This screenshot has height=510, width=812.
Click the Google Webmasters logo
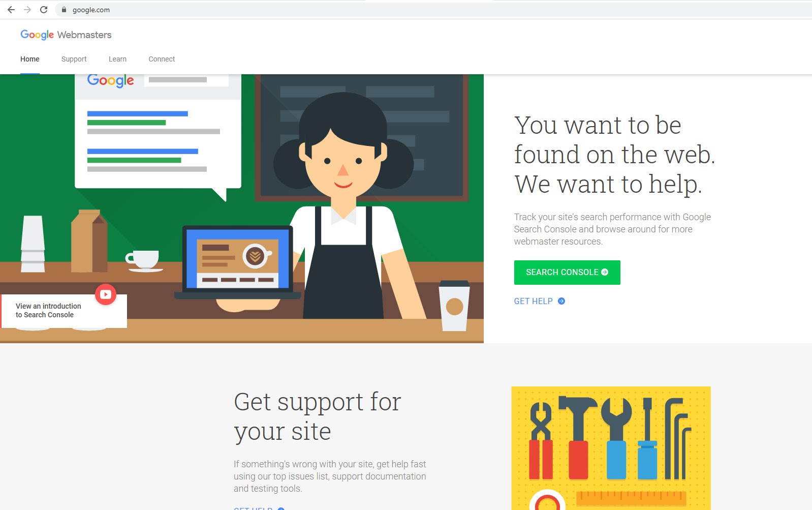pos(66,35)
